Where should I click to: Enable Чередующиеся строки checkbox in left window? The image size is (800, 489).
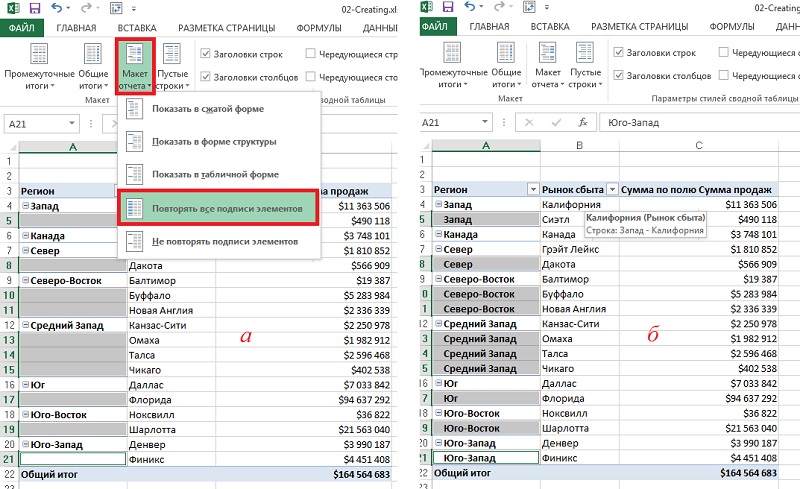click(310, 53)
